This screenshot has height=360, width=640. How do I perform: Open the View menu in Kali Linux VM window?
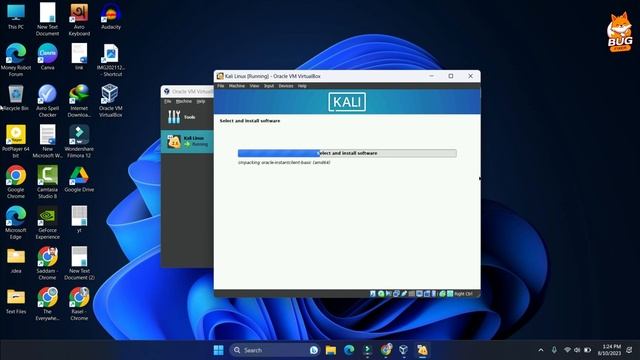(254, 86)
